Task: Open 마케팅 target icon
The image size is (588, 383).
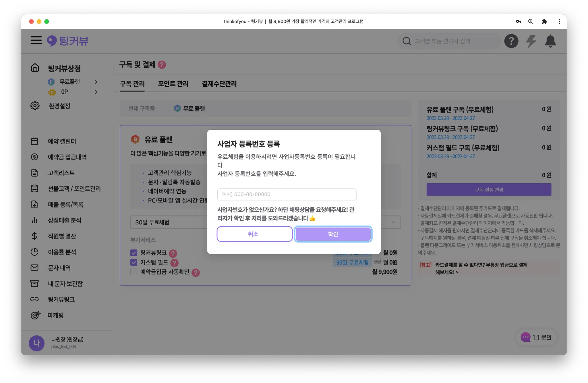Action: point(35,315)
